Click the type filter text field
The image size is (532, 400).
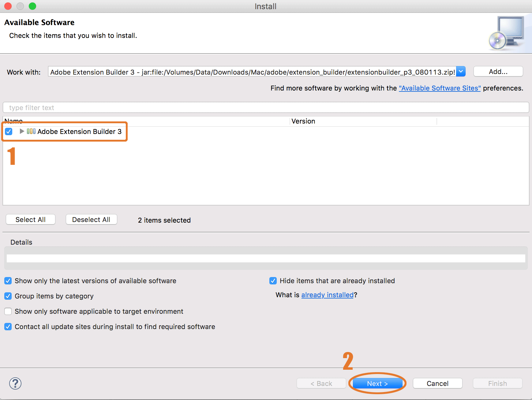click(266, 108)
